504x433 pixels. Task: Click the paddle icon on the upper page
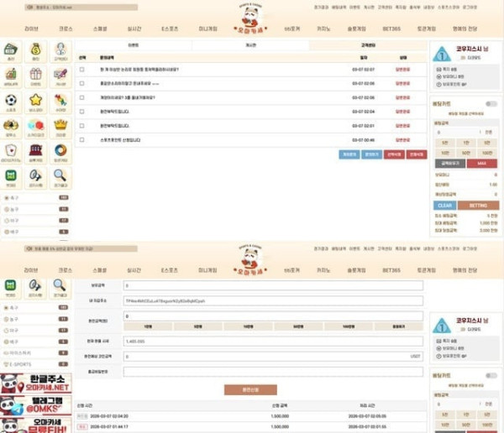coord(35,178)
